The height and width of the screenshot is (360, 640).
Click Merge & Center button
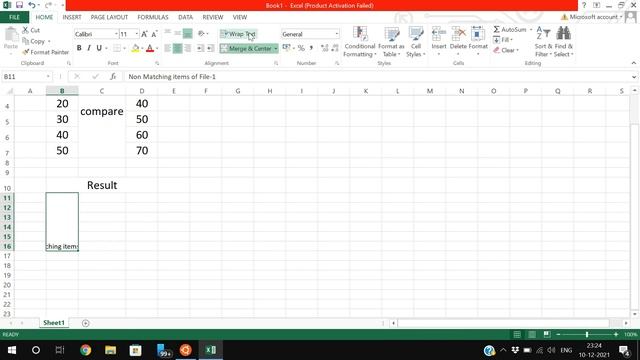(246, 49)
